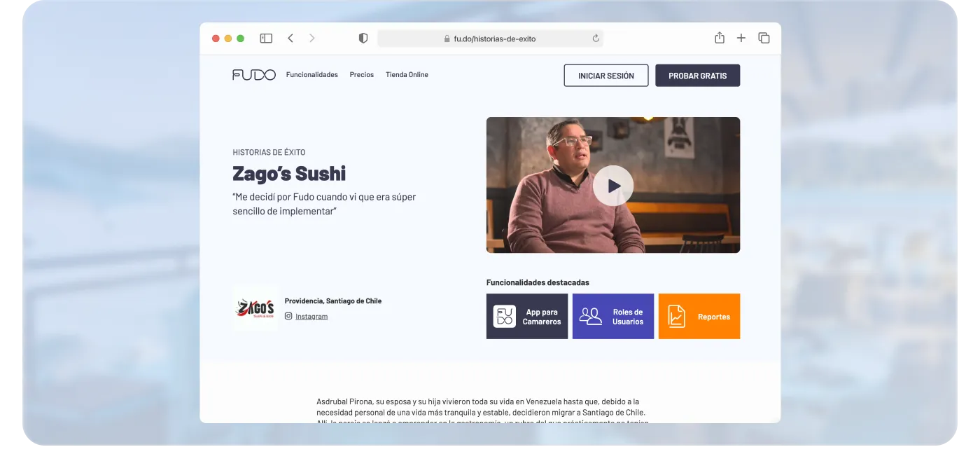This screenshot has height=468, width=980.
Task: Open the Tienda Online menu item
Action: [x=407, y=75]
